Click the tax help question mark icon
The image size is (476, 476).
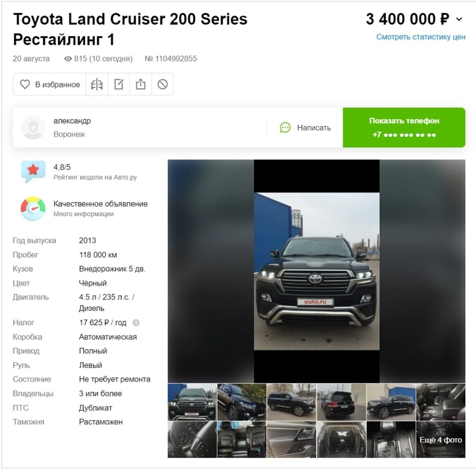(x=136, y=323)
